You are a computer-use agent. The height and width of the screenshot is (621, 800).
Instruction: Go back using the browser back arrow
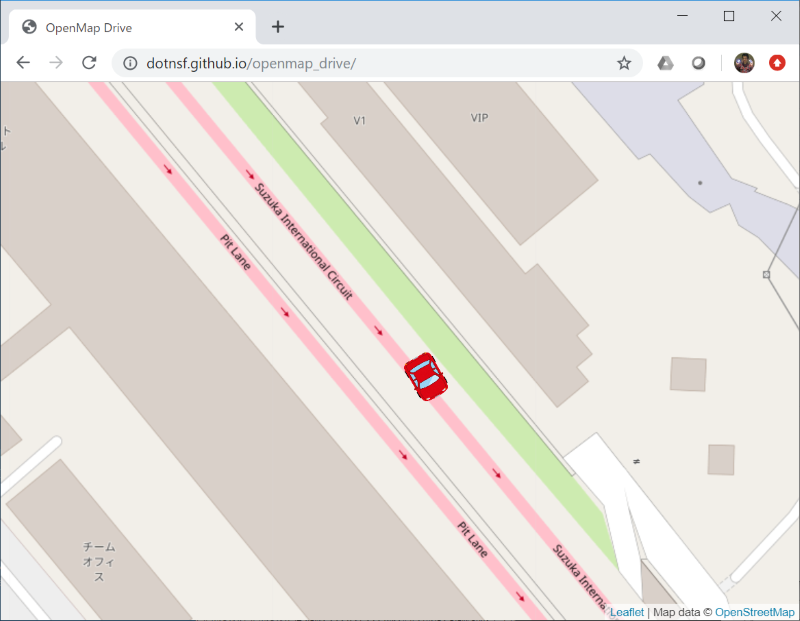(23, 63)
